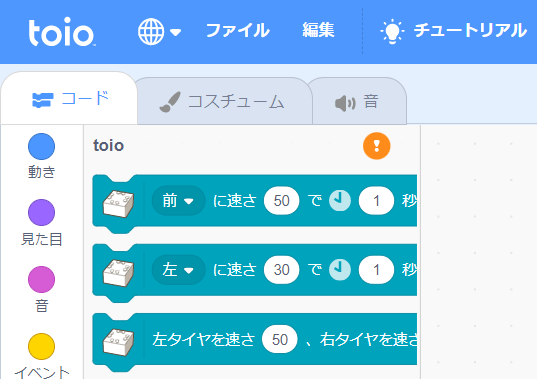Click the 見た目 category label

tap(41, 239)
